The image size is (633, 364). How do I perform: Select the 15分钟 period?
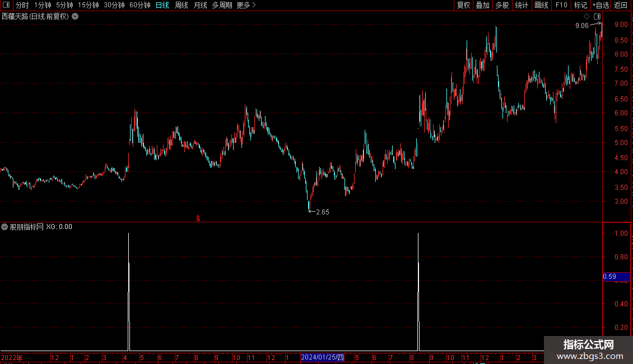[89, 5]
